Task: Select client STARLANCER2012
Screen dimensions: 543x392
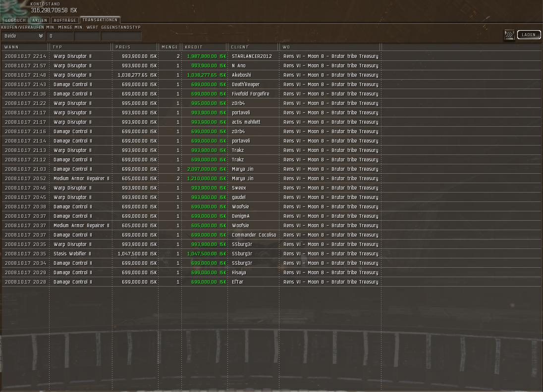Action: point(252,56)
